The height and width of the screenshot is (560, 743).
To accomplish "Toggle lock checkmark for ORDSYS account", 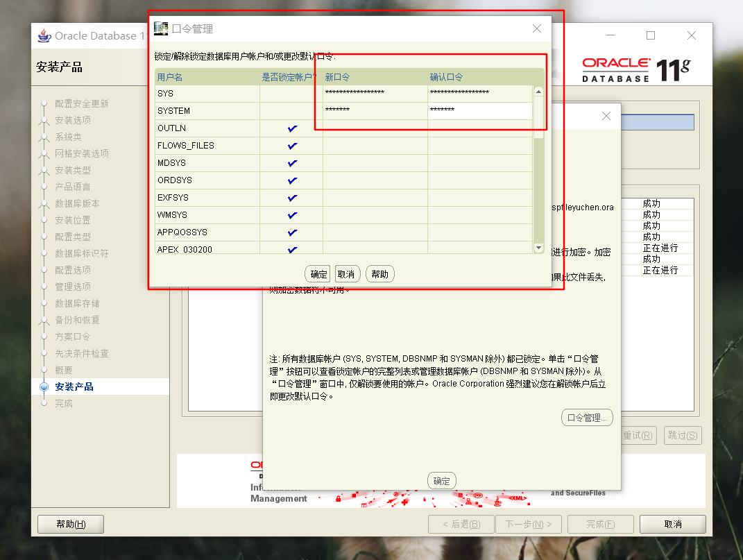I will point(292,180).
